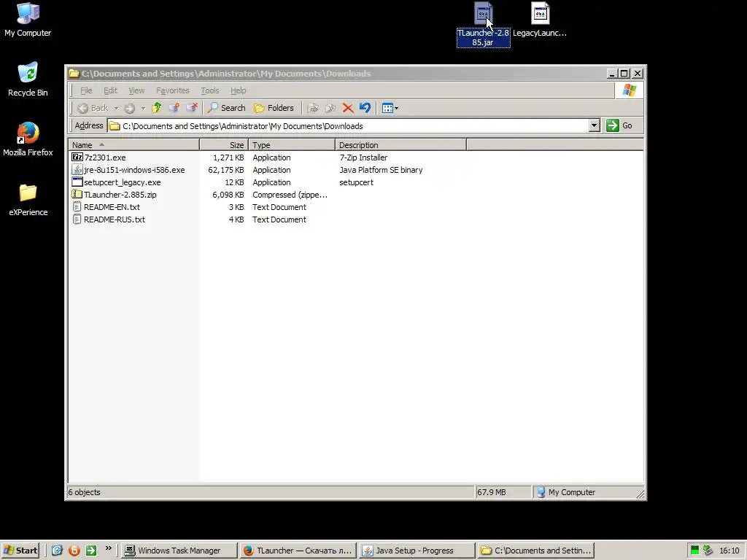Click the C:\Documents and Settin... taskbar button
This screenshot has height=560, width=747.
(x=536, y=551)
